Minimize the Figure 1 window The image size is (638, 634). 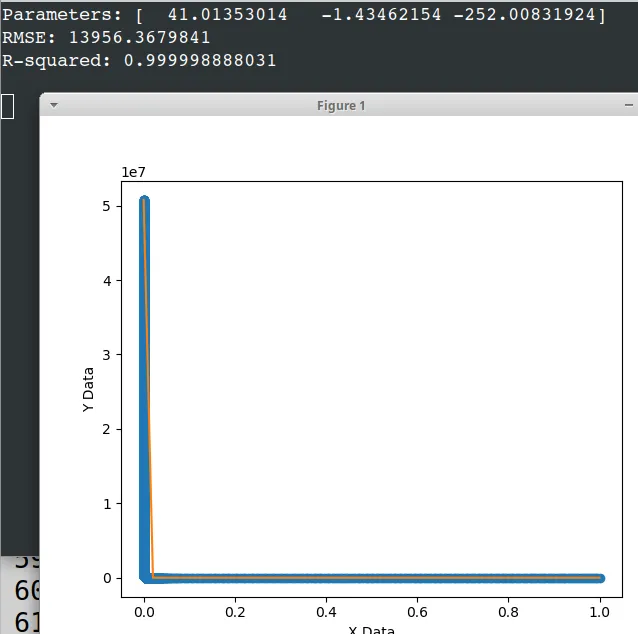(x=629, y=105)
